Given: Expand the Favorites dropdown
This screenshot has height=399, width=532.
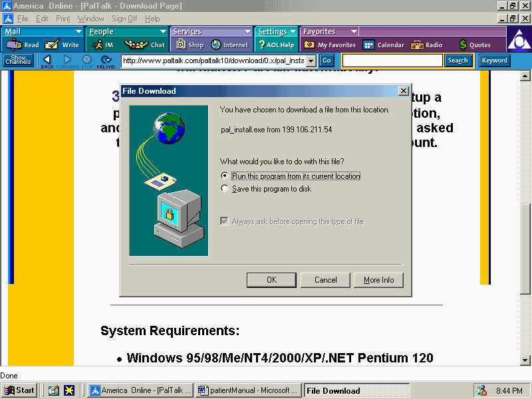Looking at the screenshot, I should pyautogui.click(x=354, y=31).
